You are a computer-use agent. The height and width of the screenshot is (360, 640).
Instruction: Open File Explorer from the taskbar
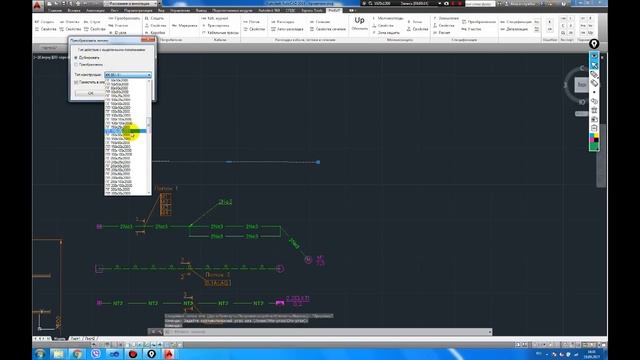(x=58, y=354)
